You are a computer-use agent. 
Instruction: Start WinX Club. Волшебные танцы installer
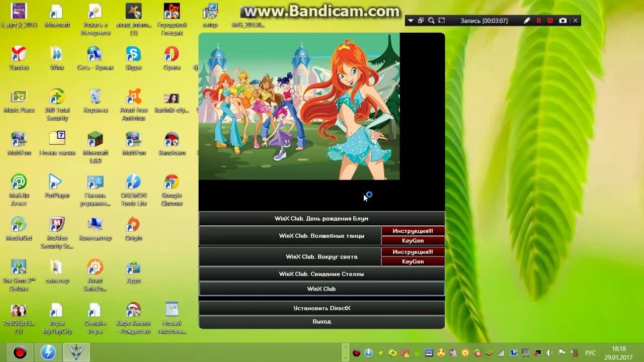290,236
